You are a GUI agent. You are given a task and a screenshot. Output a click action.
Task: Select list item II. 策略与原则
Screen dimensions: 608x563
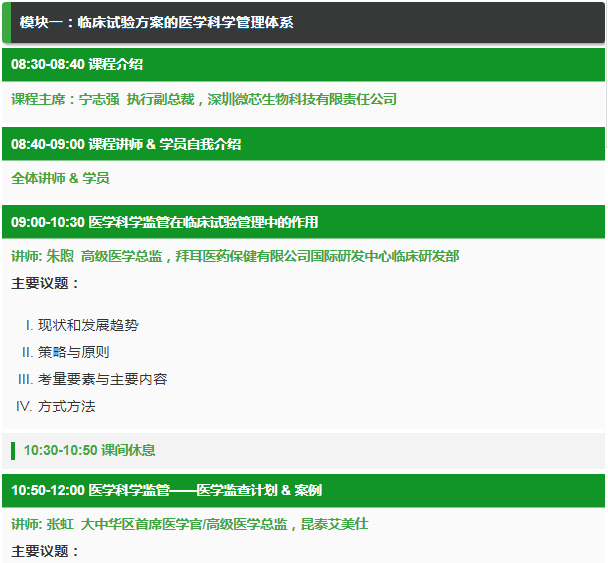(66, 352)
